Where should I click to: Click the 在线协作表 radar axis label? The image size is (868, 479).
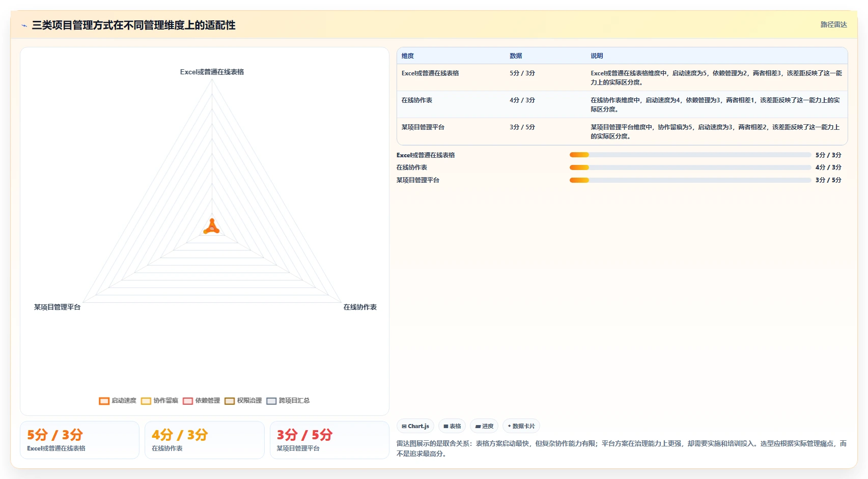[360, 307]
